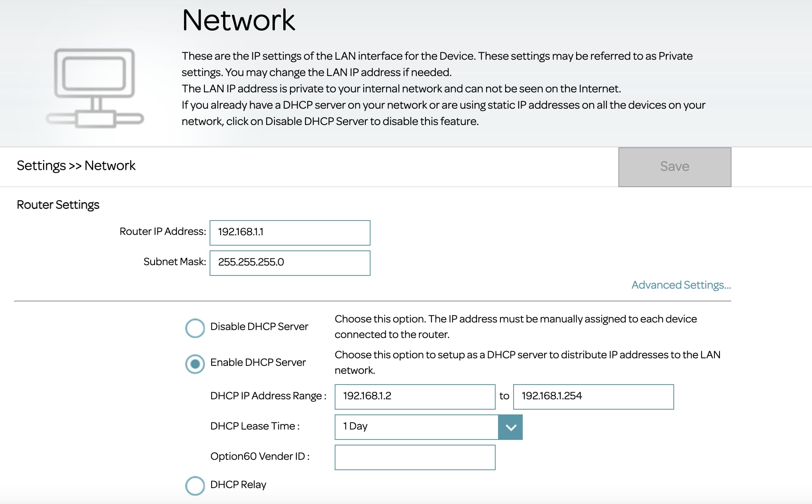The image size is (812, 504).
Task: Click DHCP range end field 192.168.1.254
Action: [593, 397]
